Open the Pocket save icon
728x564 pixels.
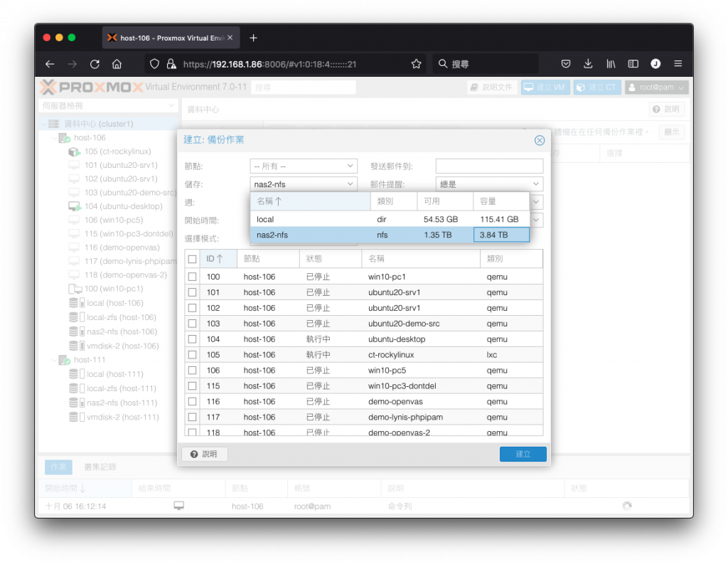[x=565, y=63]
